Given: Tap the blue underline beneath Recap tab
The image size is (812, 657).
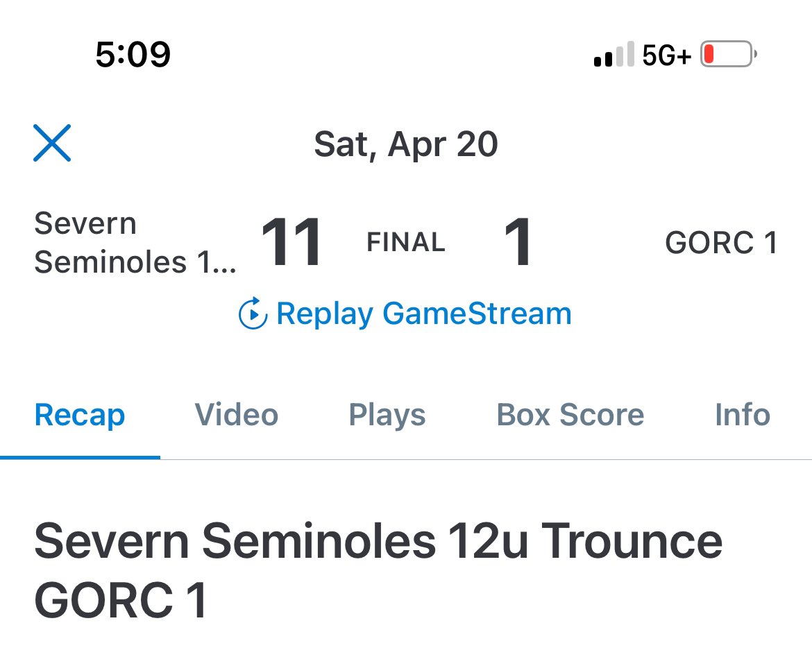Looking at the screenshot, I should [x=81, y=457].
